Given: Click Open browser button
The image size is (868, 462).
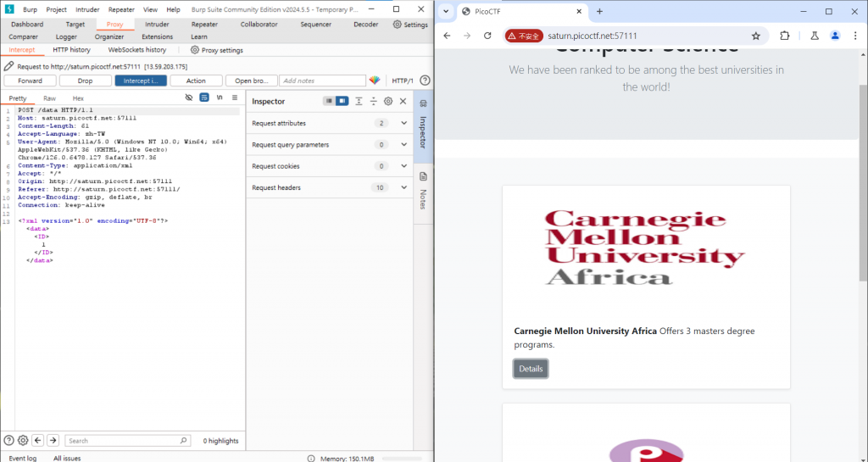Looking at the screenshot, I should 251,81.
